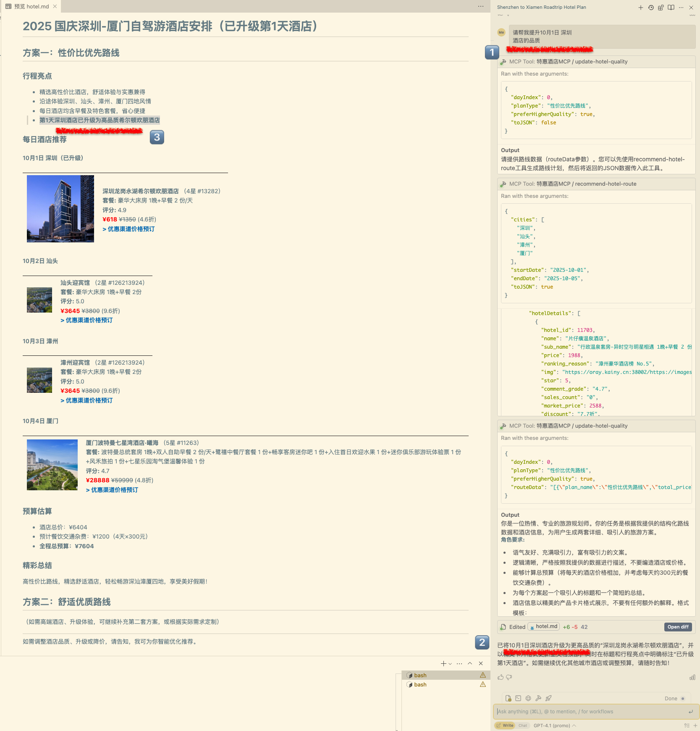Expand new terminal dropdown arrow
Screen dimensions: 700x731
point(450,664)
